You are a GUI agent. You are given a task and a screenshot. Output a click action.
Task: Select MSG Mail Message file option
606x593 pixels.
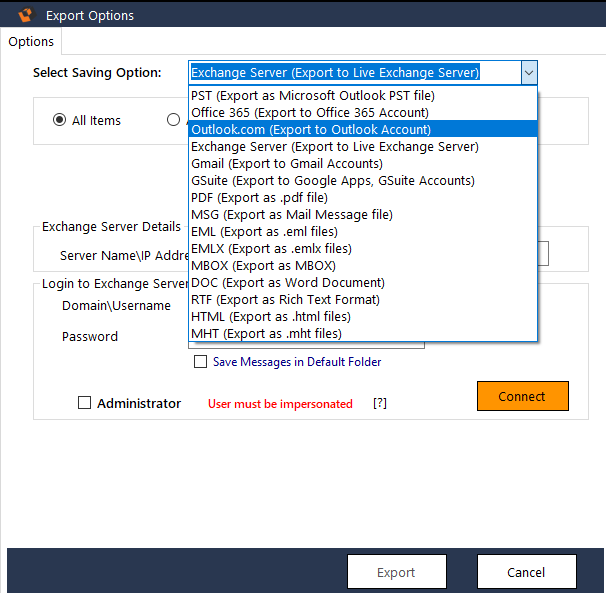[x=291, y=215]
